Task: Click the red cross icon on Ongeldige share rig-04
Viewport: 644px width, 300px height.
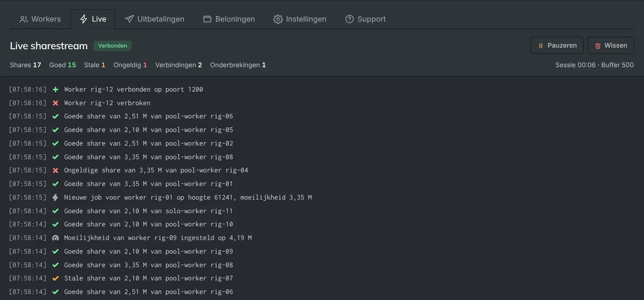Action: 56,170
